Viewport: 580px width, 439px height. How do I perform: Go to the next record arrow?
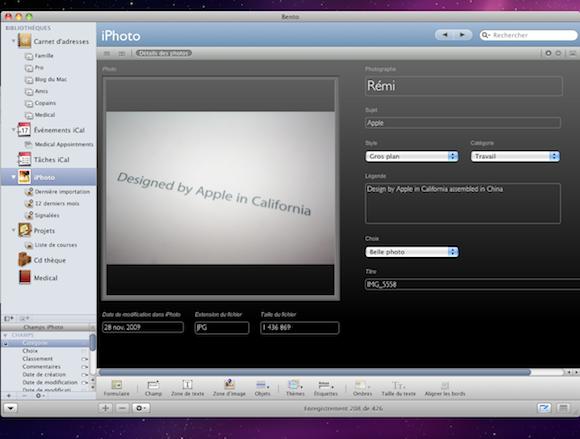click(x=462, y=35)
